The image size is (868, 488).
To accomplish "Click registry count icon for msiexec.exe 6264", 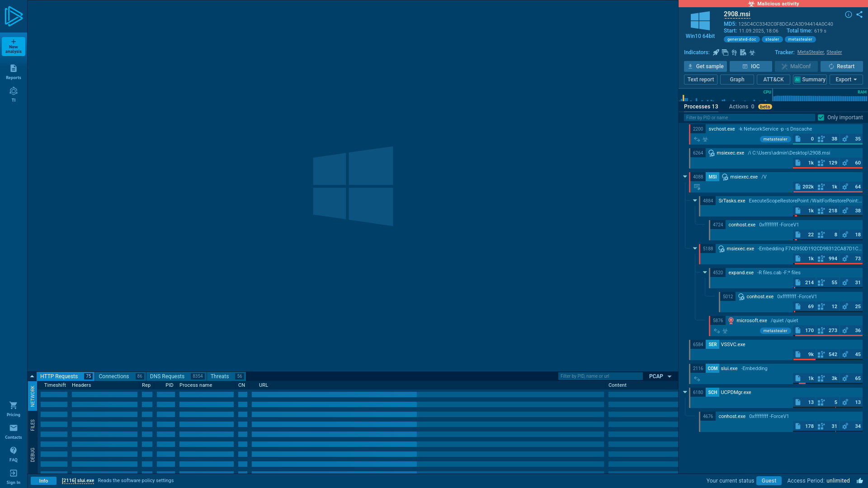I will coord(821,163).
